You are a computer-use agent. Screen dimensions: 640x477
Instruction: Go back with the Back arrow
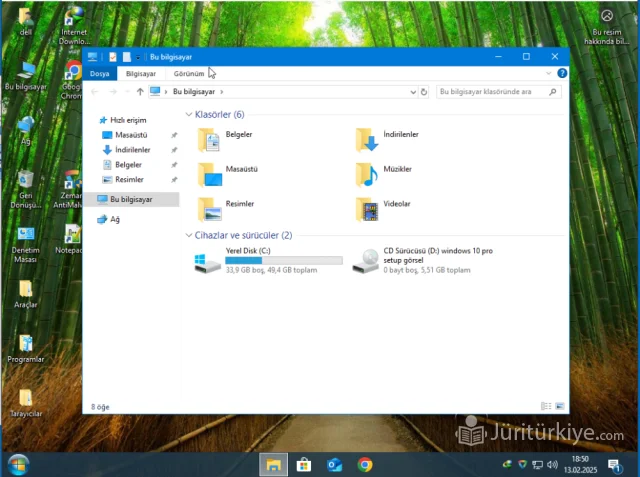point(95,92)
